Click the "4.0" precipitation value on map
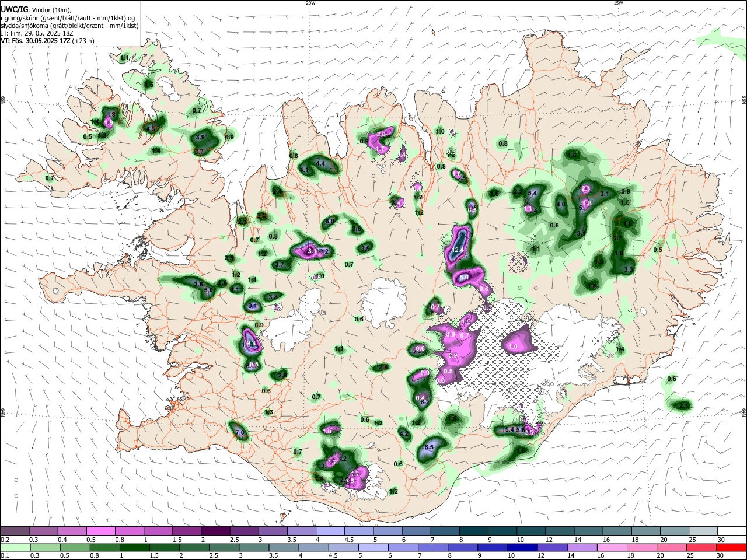This screenshot has width=747, height=560. (x=561, y=204)
